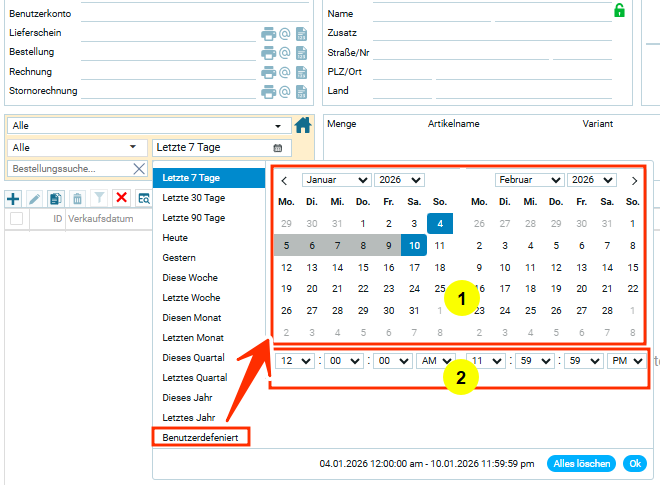This screenshot has height=485, width=660.
Task: Go to next month with right arrow
Action: coord(634,181)
